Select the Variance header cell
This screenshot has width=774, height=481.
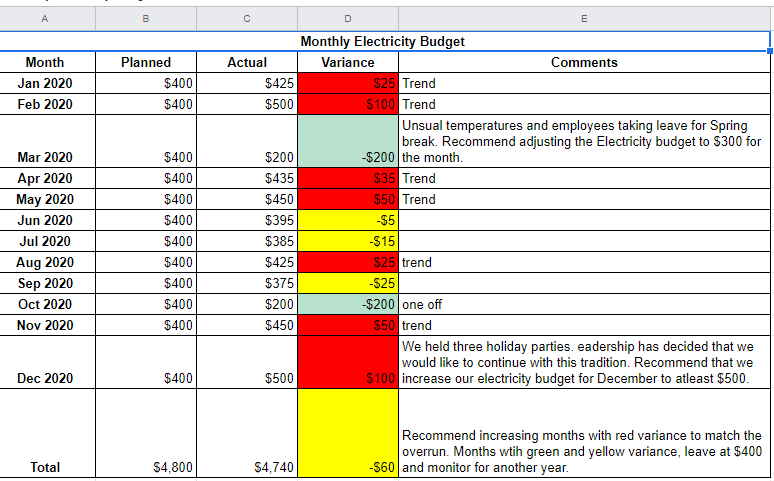coord(348,62)
